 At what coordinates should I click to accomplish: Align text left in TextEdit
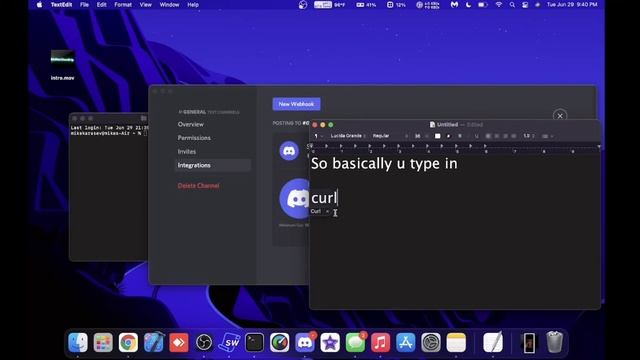click(x=488, y=136)
